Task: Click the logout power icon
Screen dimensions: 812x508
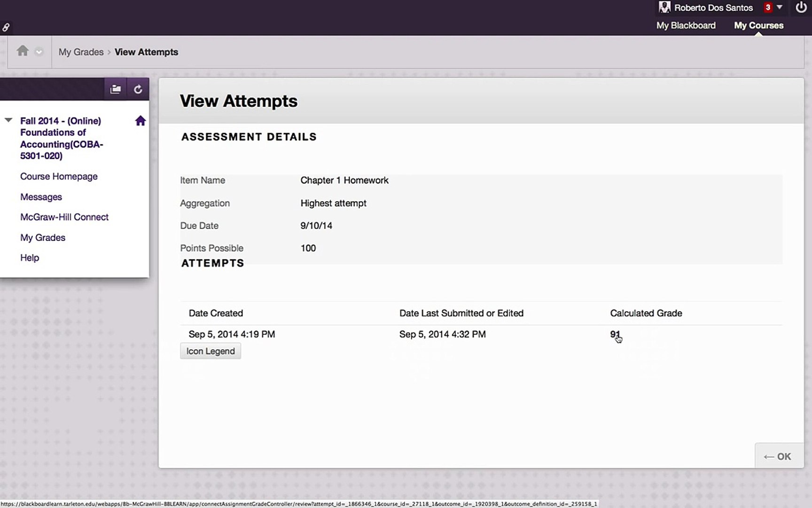Action: [x=801, y=8]
